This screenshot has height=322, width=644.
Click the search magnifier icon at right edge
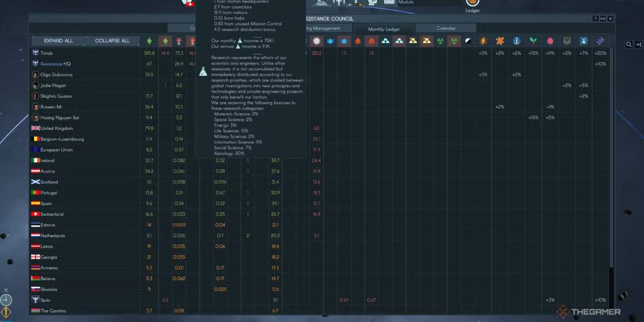(629, 45)
